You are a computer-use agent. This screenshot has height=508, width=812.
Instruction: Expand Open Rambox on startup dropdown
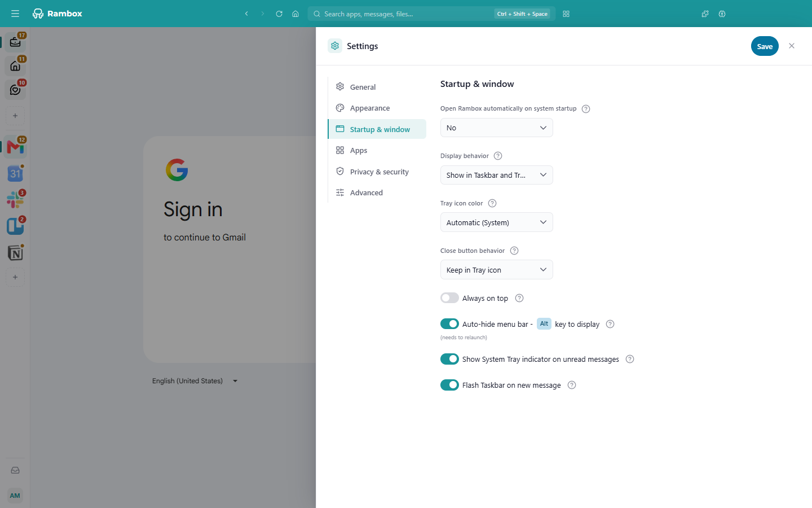tap(496, 128)
